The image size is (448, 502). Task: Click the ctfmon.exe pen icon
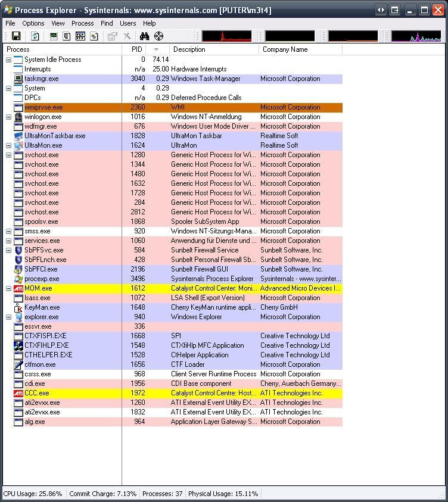pos(18,364)
